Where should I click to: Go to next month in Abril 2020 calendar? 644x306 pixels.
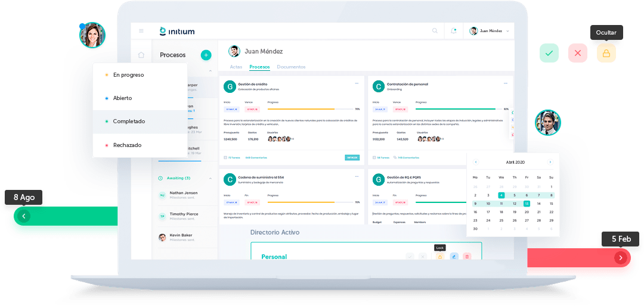[550, 162]
